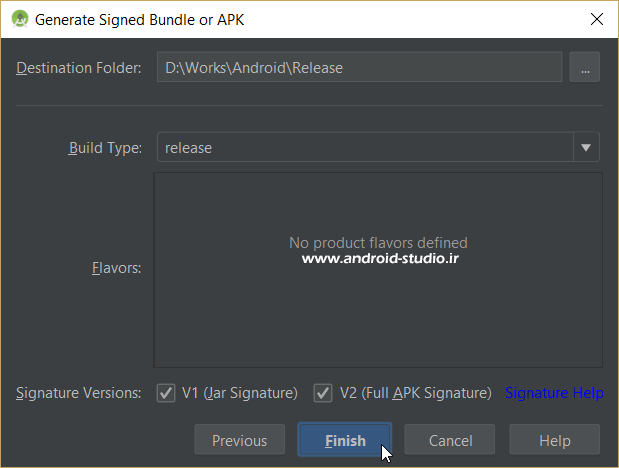Click the Android Studio logo in title bar
Viewport: 619px width, 468px height.
coord(18,18)
